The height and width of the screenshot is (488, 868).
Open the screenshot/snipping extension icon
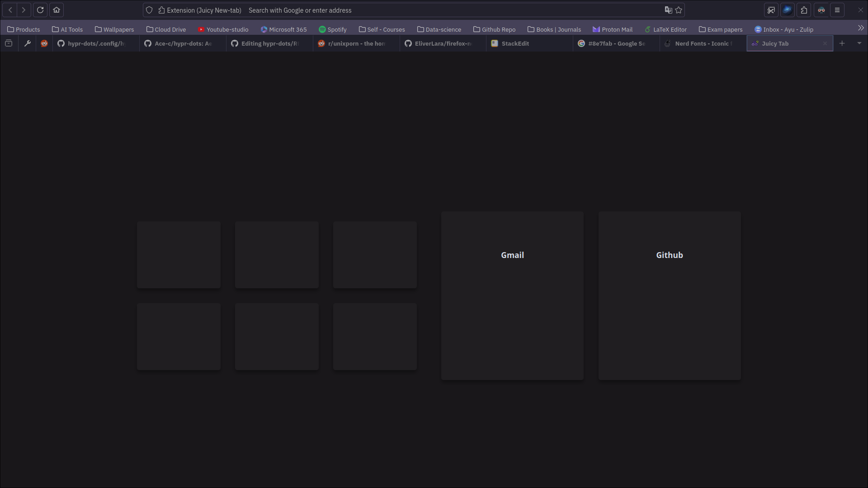771,9
